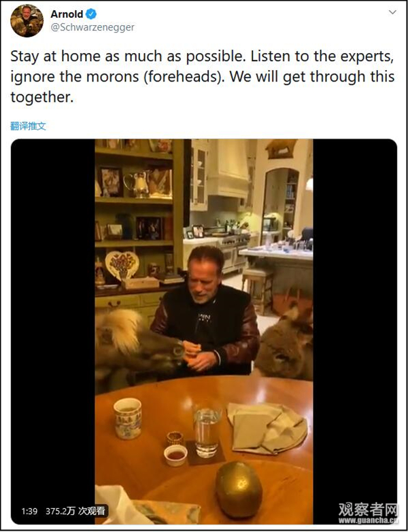
Task: Click the 1:39 video duration label
Action: tap(29, 511)
